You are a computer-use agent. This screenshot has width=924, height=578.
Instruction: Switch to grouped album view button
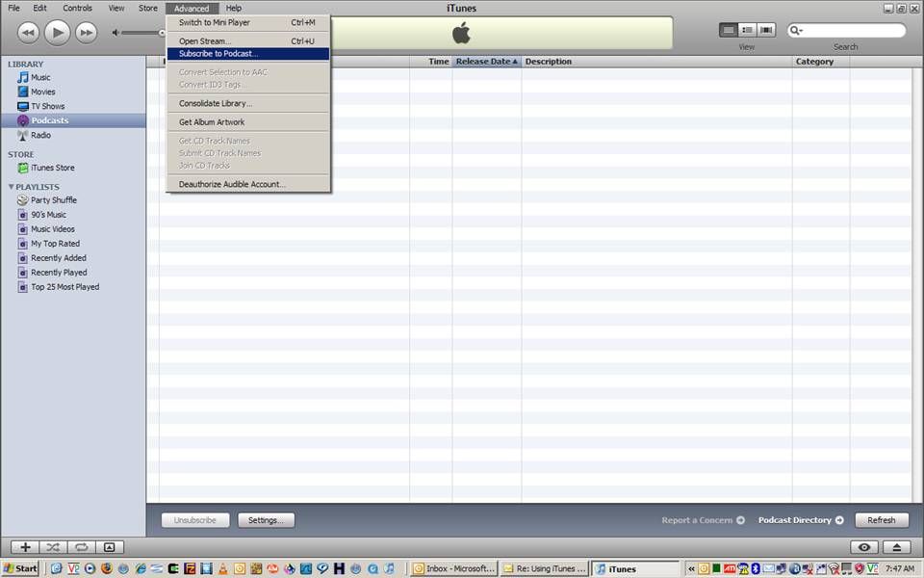tap(747, 30)
